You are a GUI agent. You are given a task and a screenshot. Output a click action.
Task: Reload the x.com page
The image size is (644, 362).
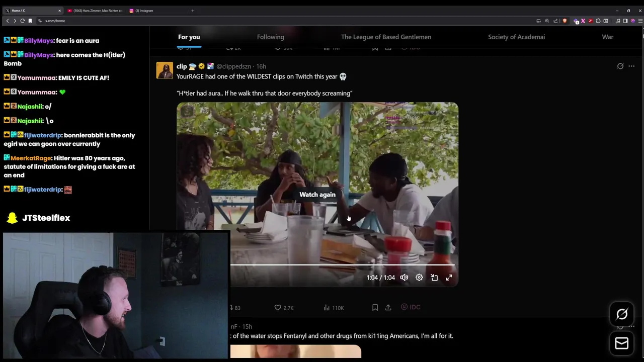coord(22,21)
